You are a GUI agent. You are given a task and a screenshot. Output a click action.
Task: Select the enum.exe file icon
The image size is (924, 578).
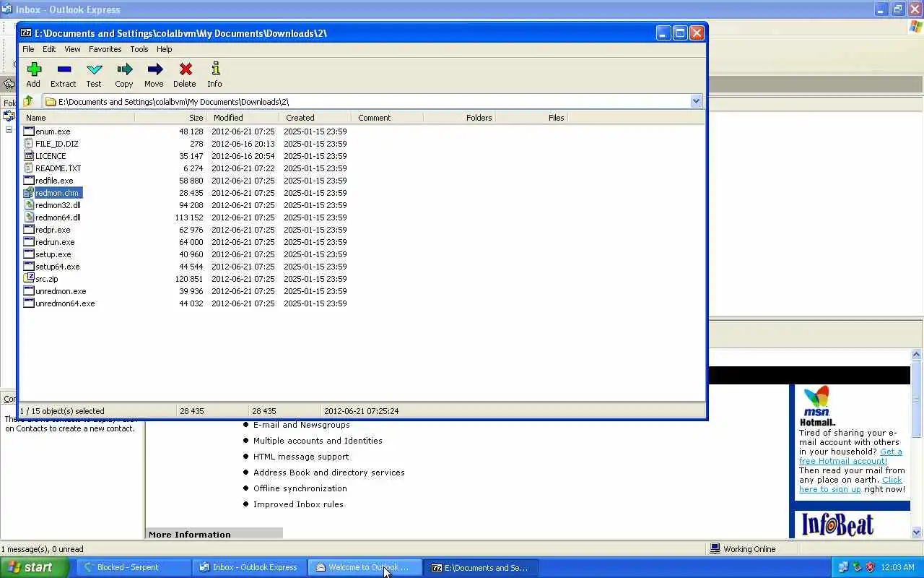(29, 131)
